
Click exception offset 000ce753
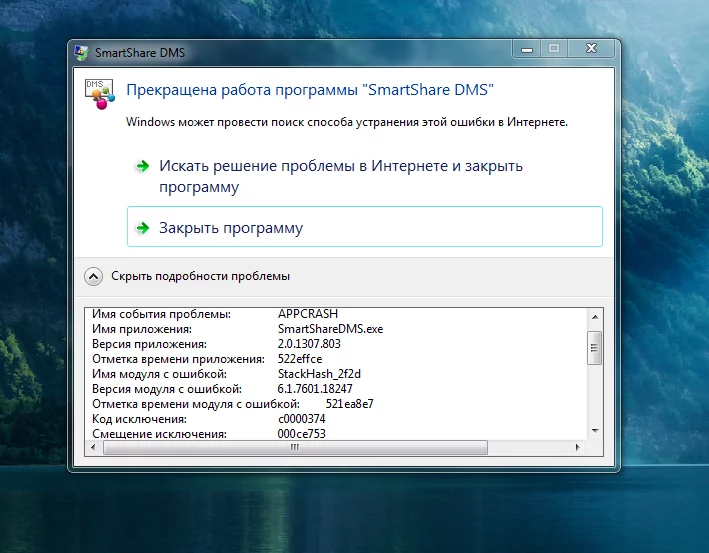coord(301,433)
